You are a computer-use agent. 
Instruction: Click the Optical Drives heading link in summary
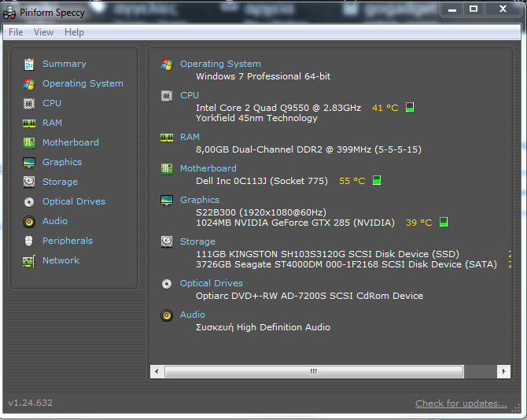212,283
